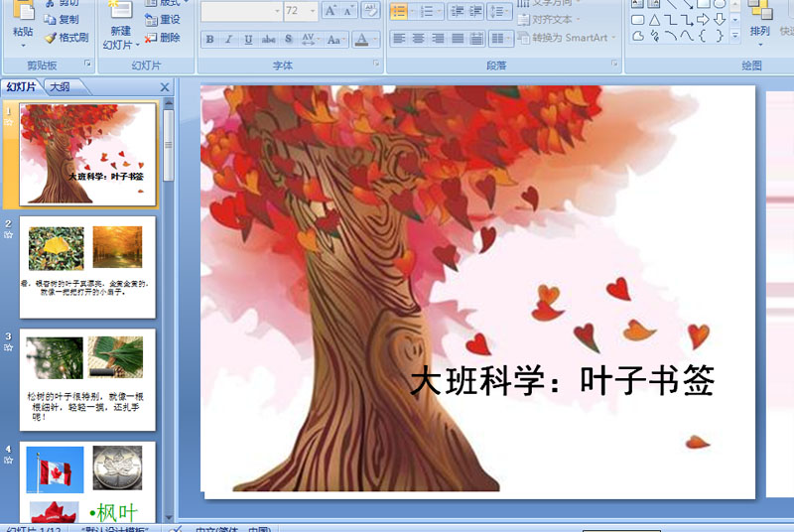The width and height of the screenshot is (794, 532).
Task: Toggle italic text formatting
Action: point(228,40)
